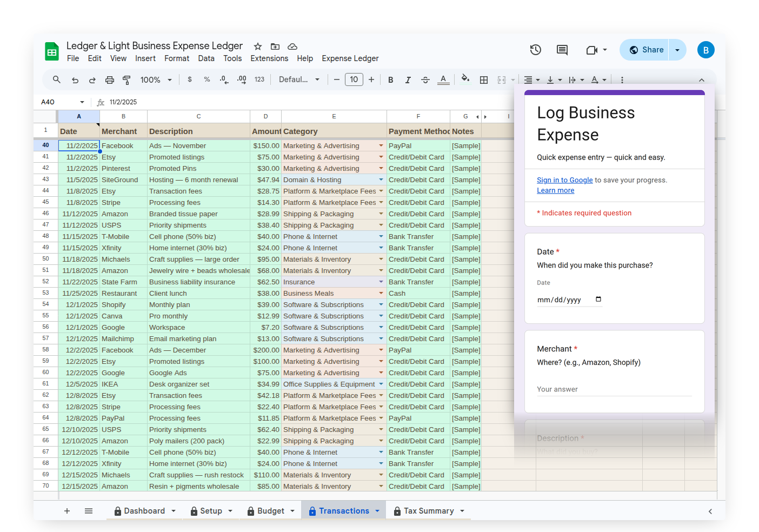The width and height of the screenshot is (759, 532).
Task: Decrease font size with the minus button
Action: click(337, 79)
